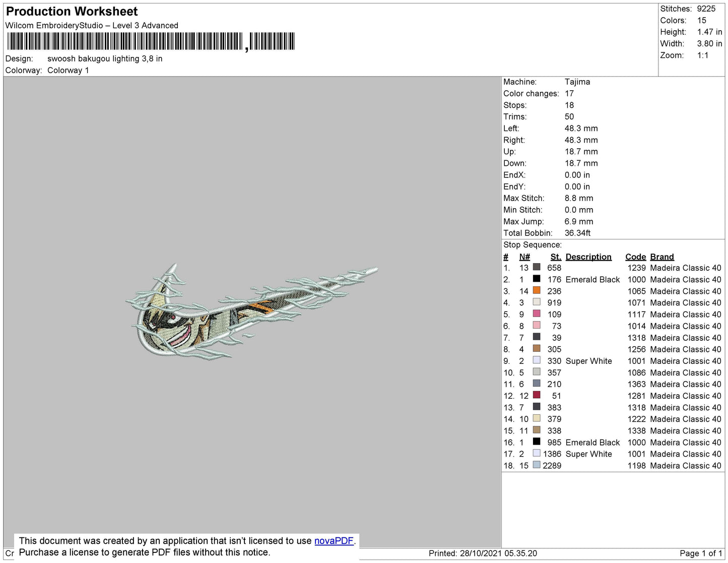Screen dimensions: 728x563
Task: Click the pink swatch for code 1117
Action: (537, 314)
